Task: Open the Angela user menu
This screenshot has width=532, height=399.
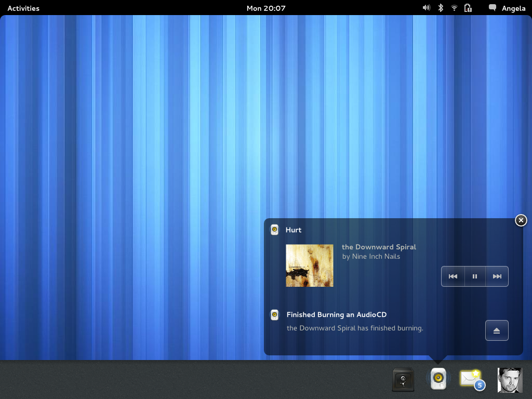Action: [x=513, y=8]
